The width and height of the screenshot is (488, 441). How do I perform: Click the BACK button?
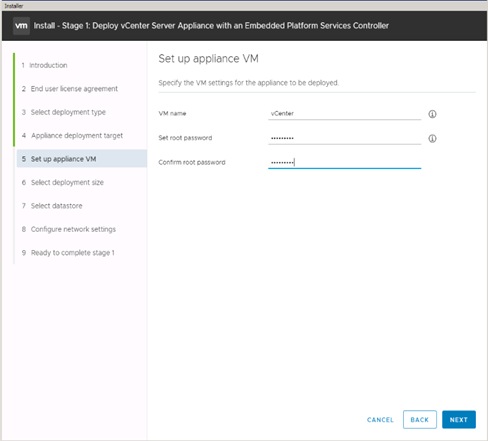pos(420,420)
